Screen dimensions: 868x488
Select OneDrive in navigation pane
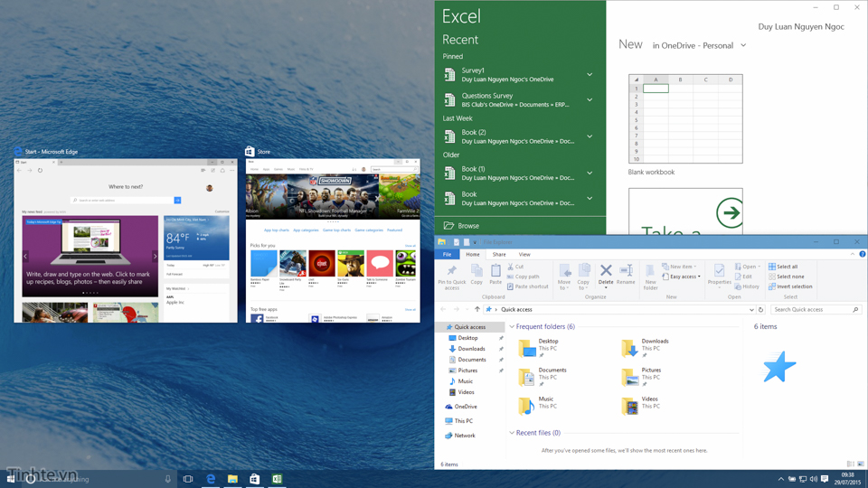pos(460,407)
